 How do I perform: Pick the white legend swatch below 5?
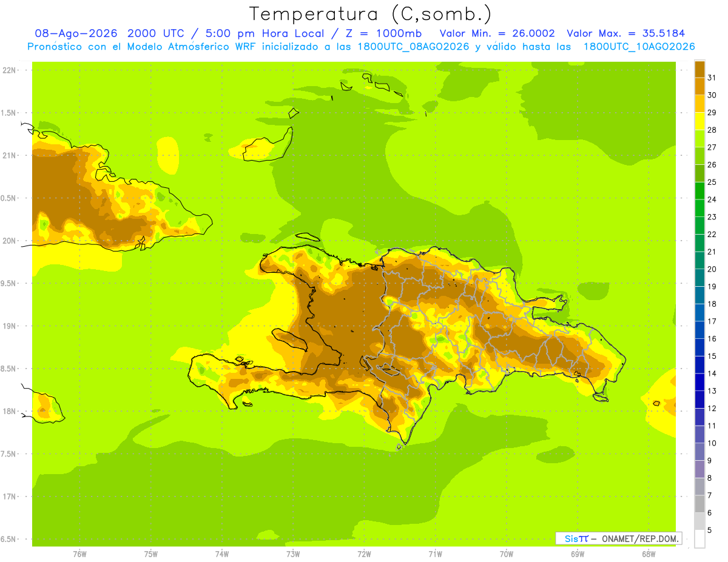tap(699, 538)
